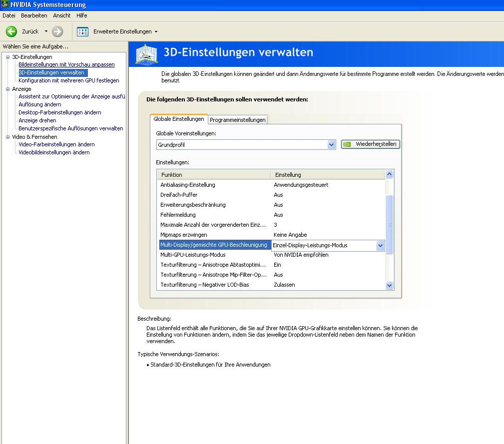Click the settings list scroll-up arrow
The width and height of the screenshot is (504, 444).
[x=389, y=174]
